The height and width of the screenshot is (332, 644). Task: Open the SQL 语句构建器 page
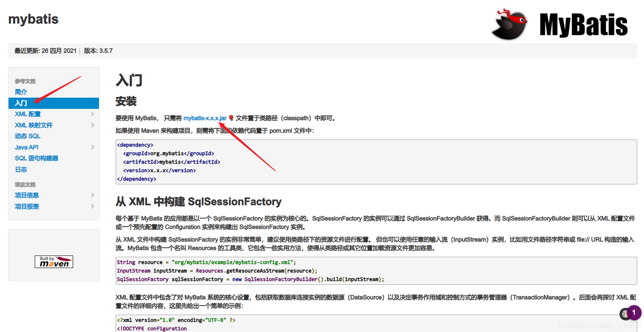[x=36, y=158]
